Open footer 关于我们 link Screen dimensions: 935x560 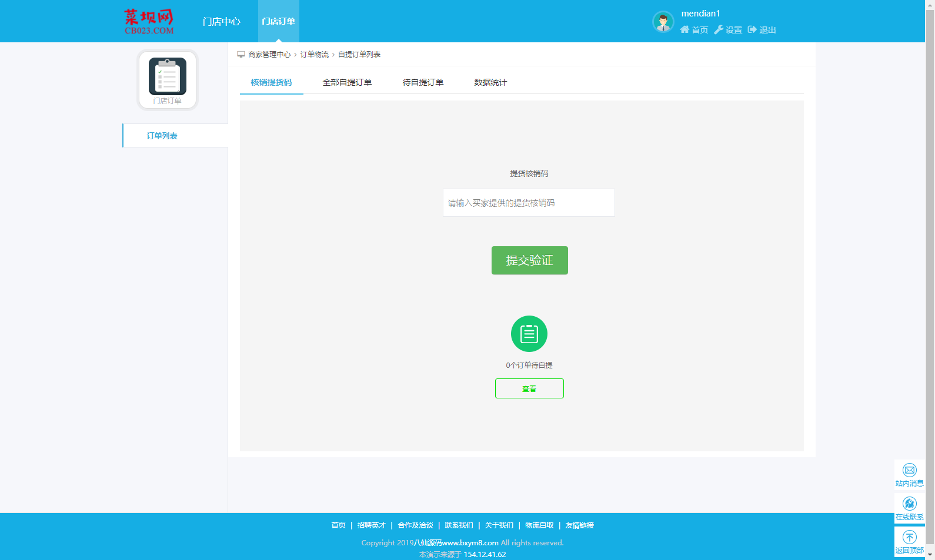(499, 525)
